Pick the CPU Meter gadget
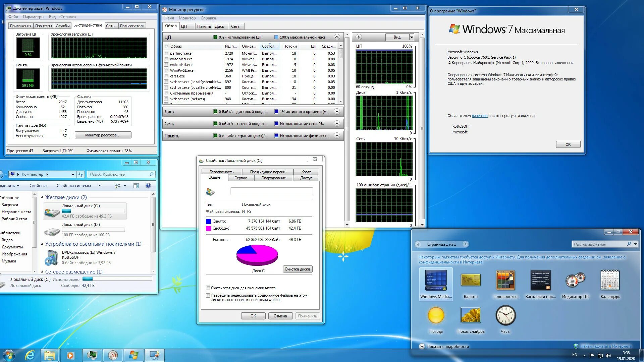Viewport: 644px width, 362px height. pyautogui.click(x=575, y=281)
